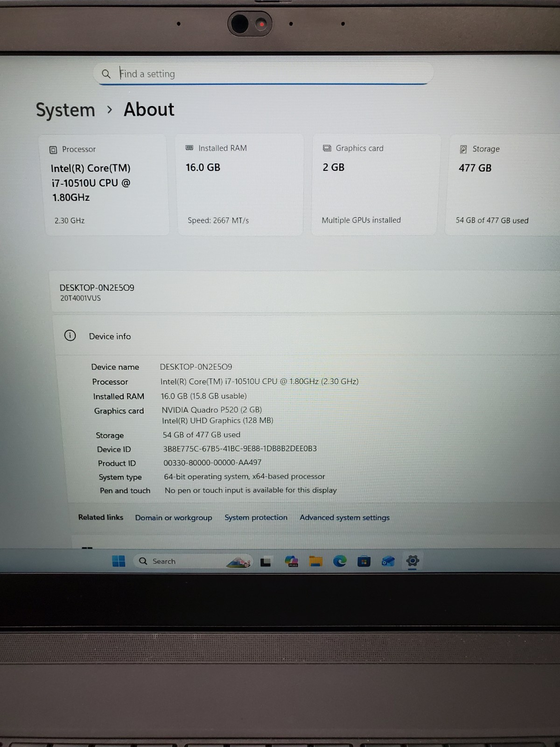The width and height of the screenshot is (560, 747).
Task: Click Multiple GPUs installed text
Action: [x=361, y=220]
